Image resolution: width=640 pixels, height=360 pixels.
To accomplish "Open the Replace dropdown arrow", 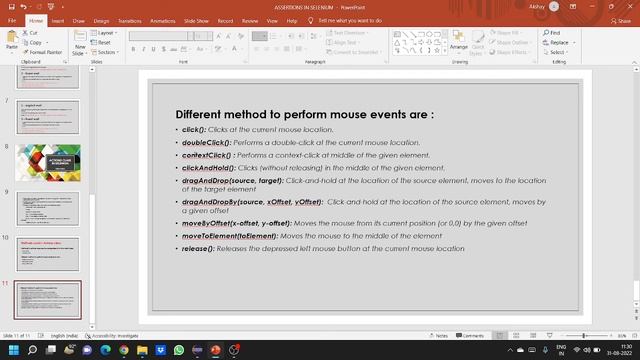I will pos(573,42).
